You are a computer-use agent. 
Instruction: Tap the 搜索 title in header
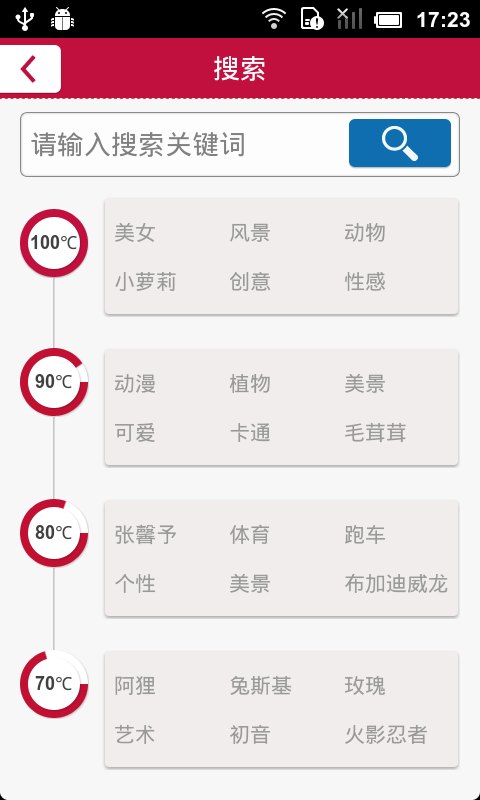(240, 68)
